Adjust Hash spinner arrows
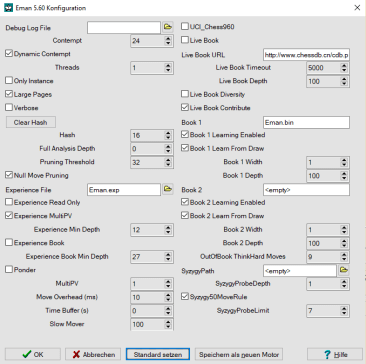This screenshot has height=364, width=366. 168,135
